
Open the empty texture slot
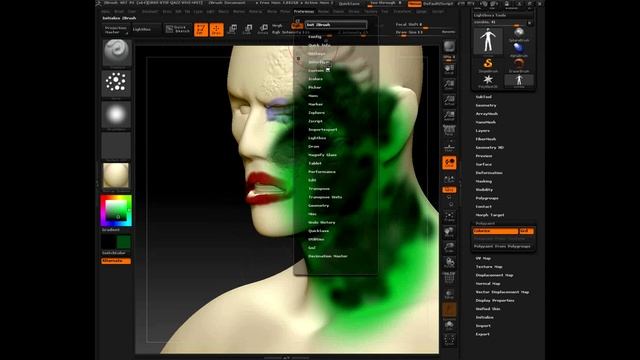pos(116,145)
